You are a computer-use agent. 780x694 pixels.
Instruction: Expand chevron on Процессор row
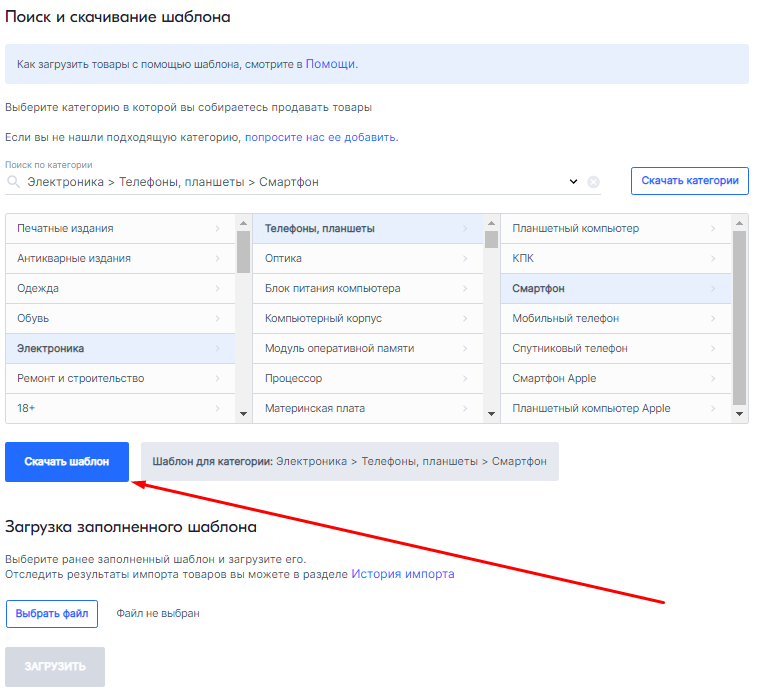click(465, 378)
